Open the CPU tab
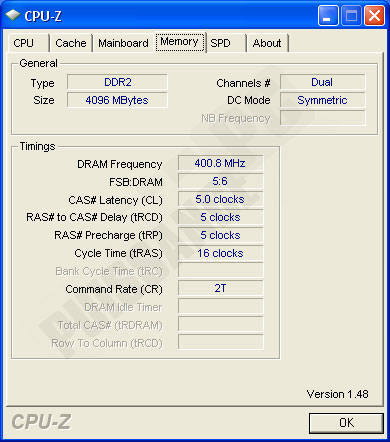The image size is (390, 442). click(x=29, y=43)
